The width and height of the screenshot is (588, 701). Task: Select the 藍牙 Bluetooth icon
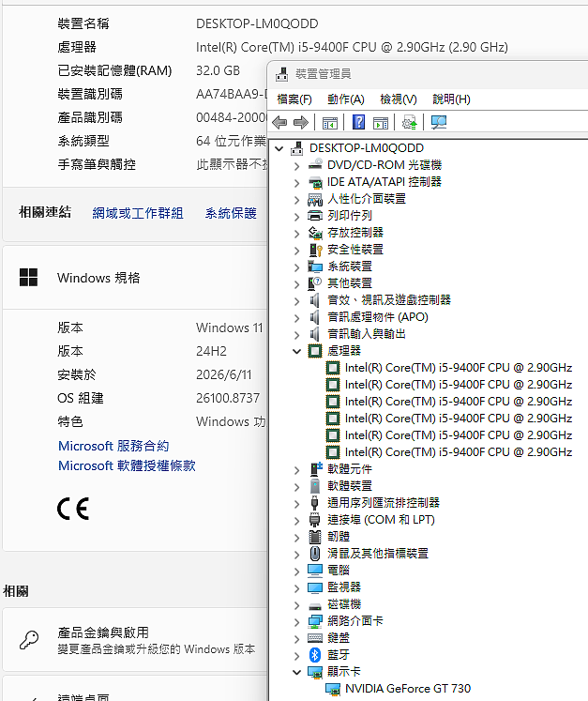[x=315, y=655]
